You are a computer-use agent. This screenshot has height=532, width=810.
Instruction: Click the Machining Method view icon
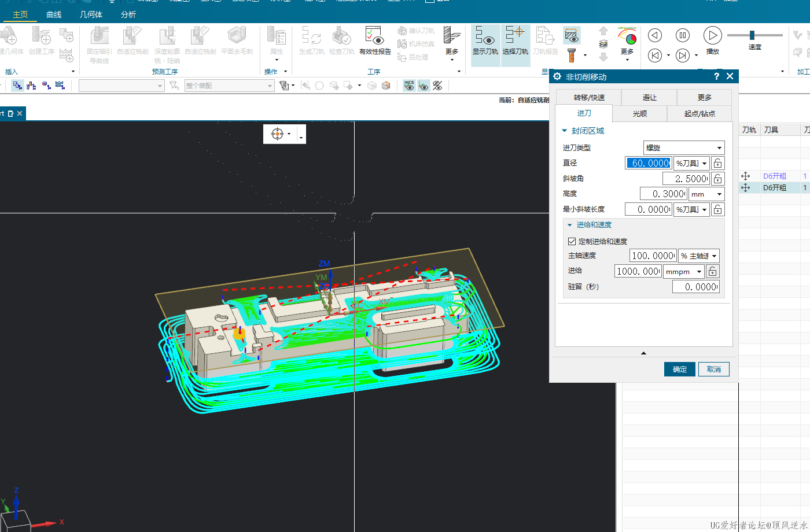click(60, 86)
